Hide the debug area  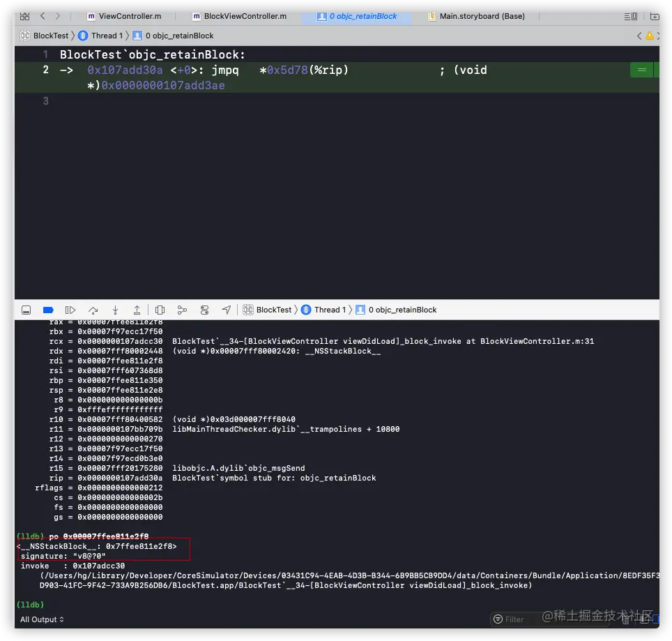pyautogui.click(x=26, y=310)
